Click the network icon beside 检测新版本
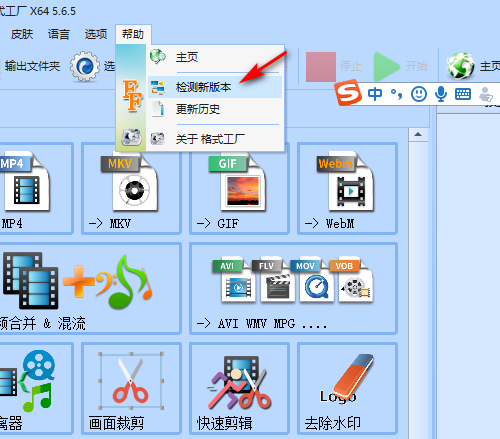500x439 pixels. click(157, 87)
